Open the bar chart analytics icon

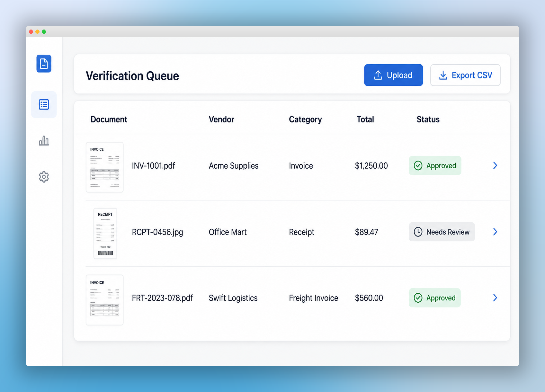[x=44, y=140]
